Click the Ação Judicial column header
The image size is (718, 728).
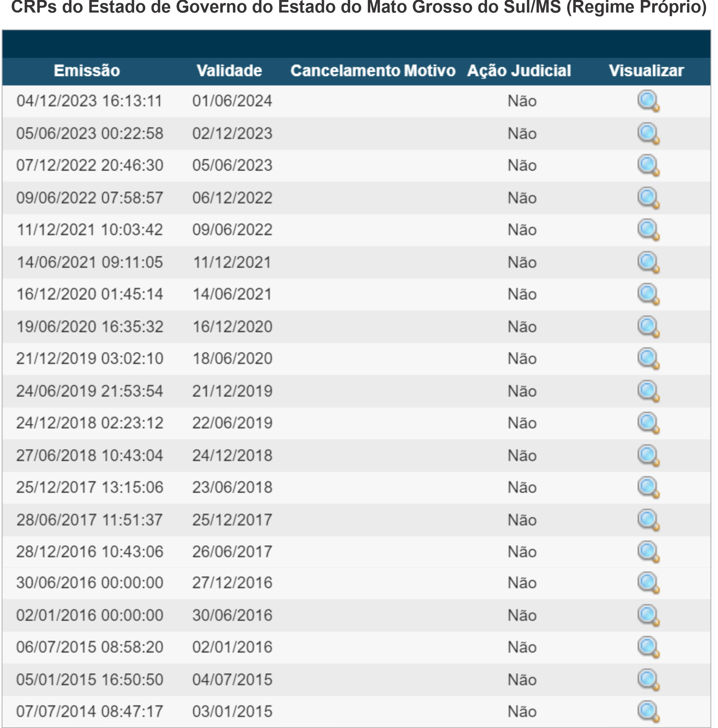click(519, 71)
